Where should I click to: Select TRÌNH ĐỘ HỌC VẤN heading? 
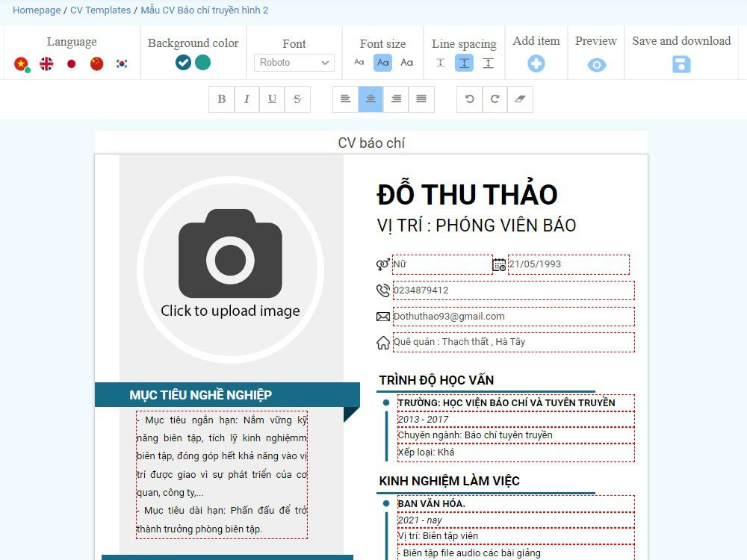436,380
